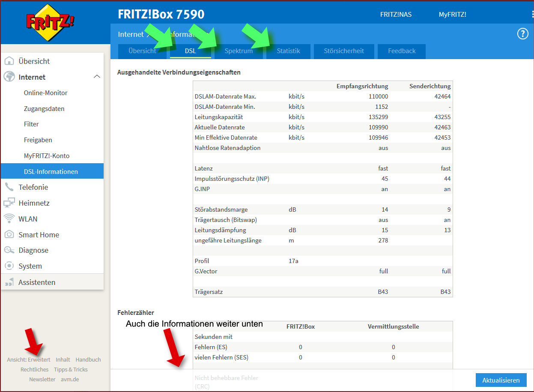Switch to the Übersicht tab
534x392 pixels.
[x=143, y=51]
